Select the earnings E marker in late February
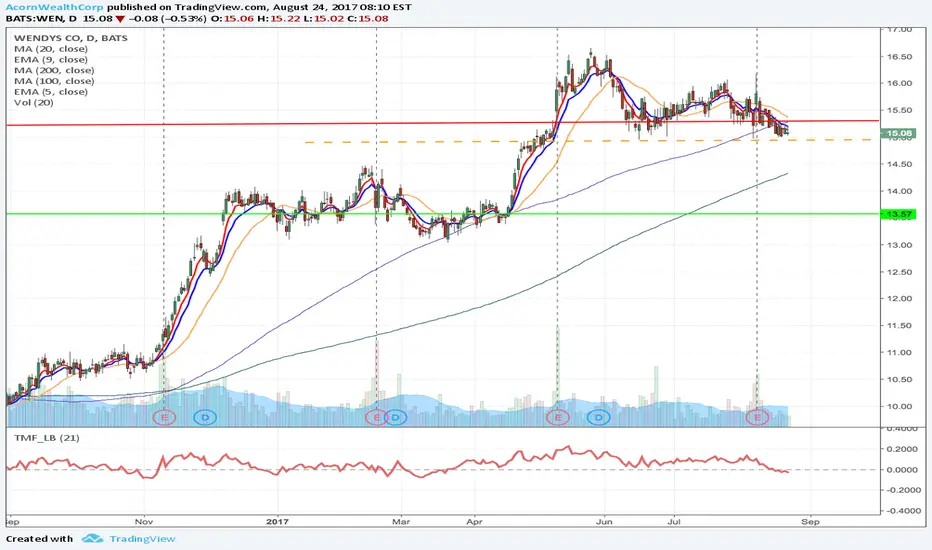The width and height of the screenshot is (932, 550). click(376, 417)
